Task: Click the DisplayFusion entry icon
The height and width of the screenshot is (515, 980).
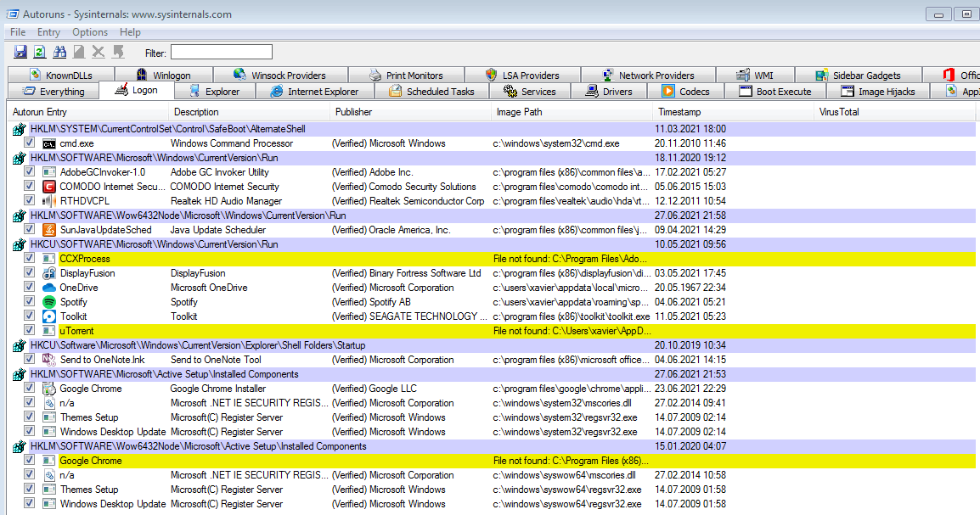Action: coord(48,273)
